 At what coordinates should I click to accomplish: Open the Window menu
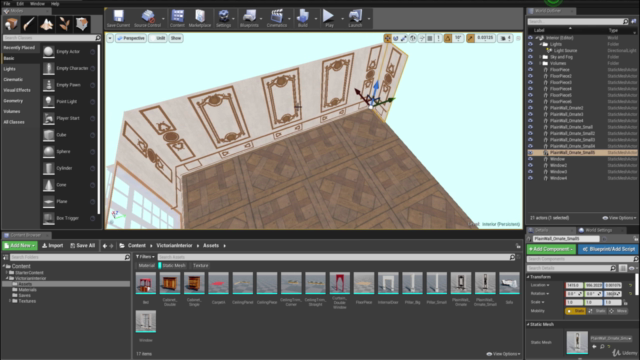pyautogui.click(x=37, y=3)
